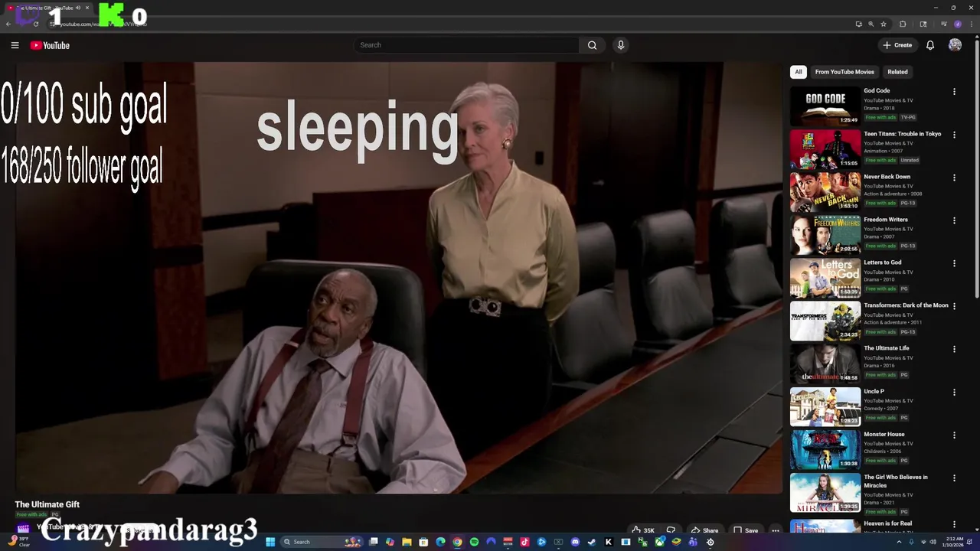Open Microsoft Edge from the taskbar
Screen dimensions: 980x551
click(x=440, y=542)
